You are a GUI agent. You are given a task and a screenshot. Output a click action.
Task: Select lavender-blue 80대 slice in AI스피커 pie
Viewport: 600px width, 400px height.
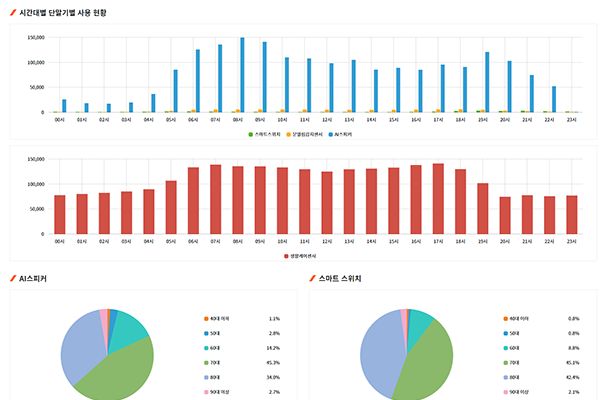pos(82,350)
